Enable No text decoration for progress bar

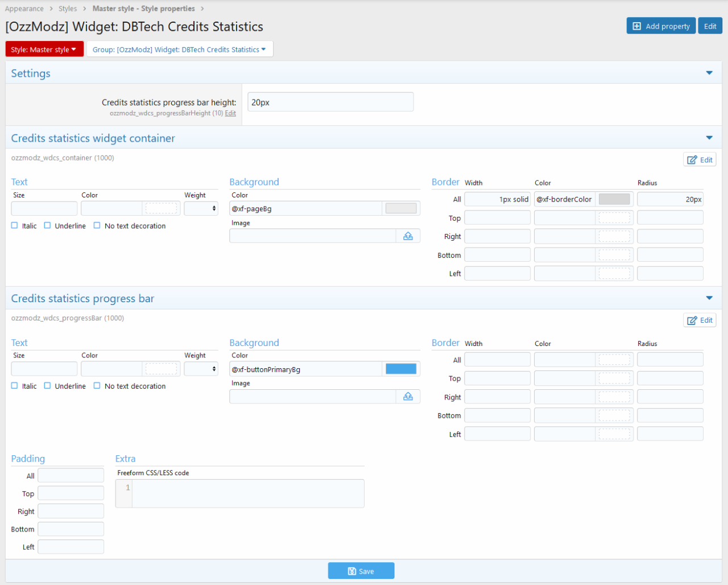97,386
